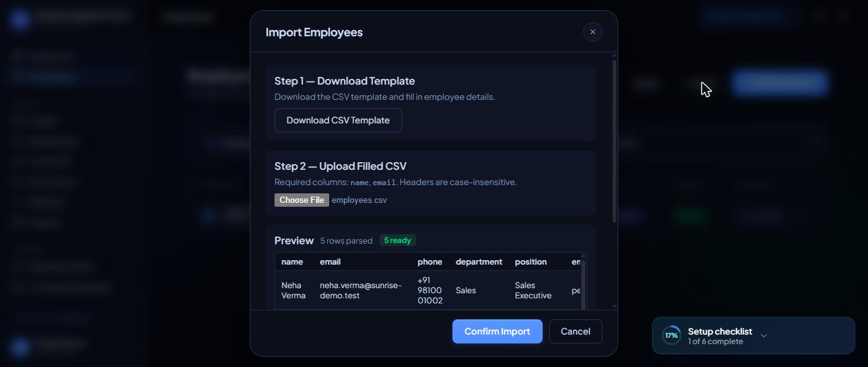The width and height of the screenshot is (868, 367).
Task: Click the 'position' column header
Action: click(531, 262)
